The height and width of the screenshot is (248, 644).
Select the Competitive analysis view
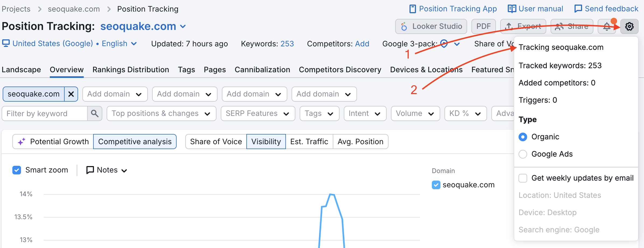pyautogui.click(x=135, y=142)
